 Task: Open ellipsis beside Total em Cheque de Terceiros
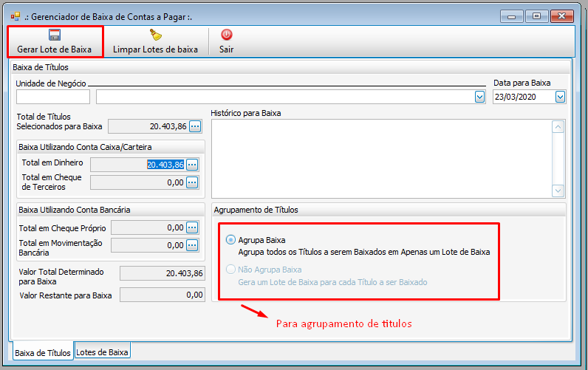(x=192, y=182)
